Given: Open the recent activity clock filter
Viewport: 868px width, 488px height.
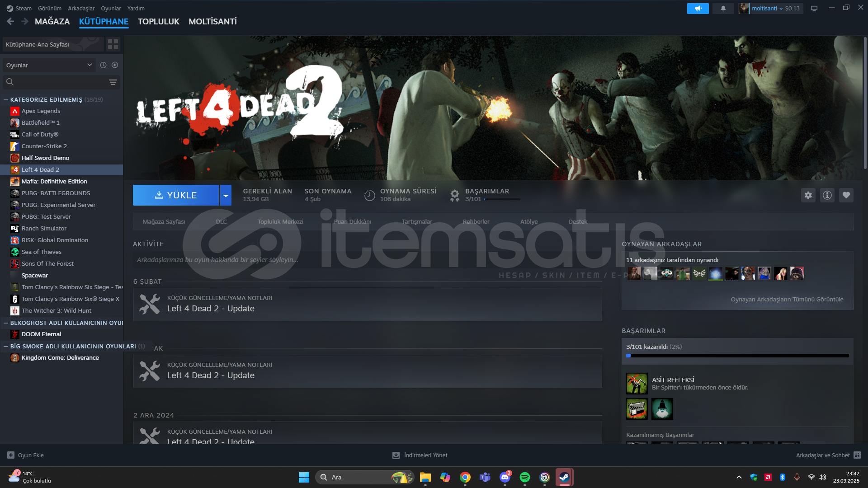Looking at the screenshot, I should click(x=103, y=65).
